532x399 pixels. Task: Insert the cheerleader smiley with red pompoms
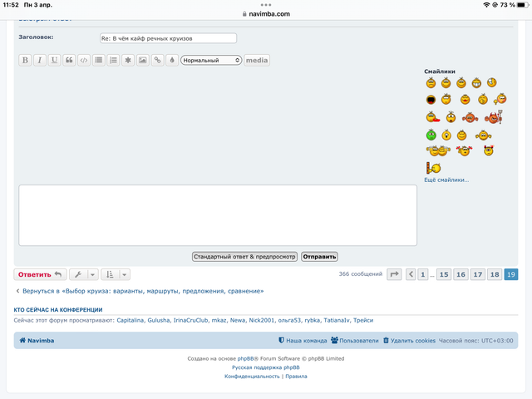464,150
